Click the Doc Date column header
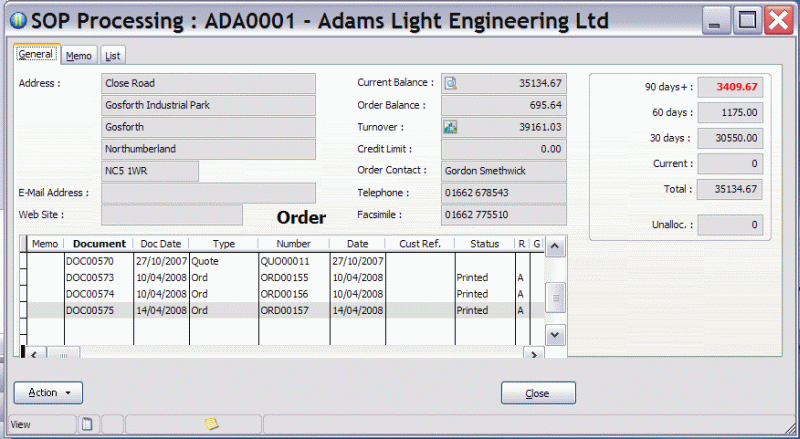 tap(161, 244)
